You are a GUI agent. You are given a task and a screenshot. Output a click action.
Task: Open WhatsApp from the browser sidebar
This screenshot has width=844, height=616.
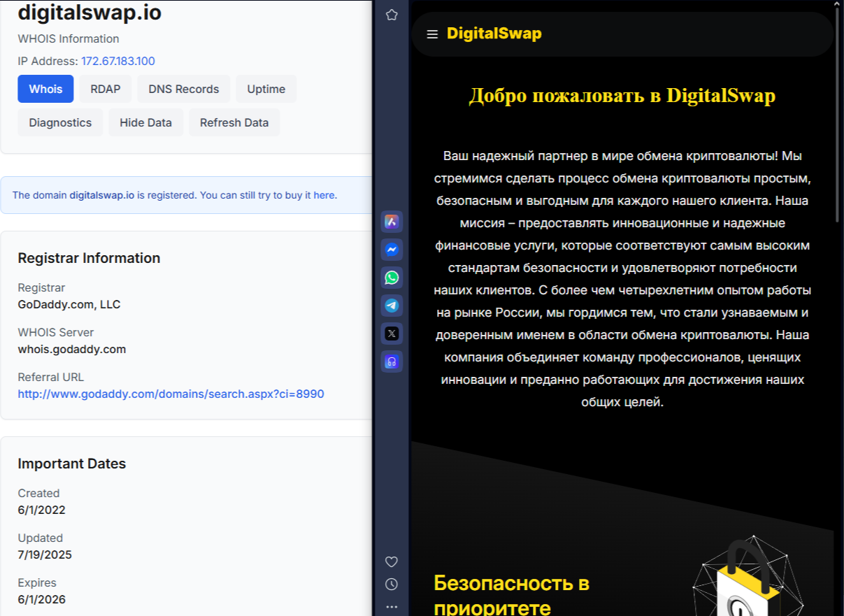[x=392, y=278]
